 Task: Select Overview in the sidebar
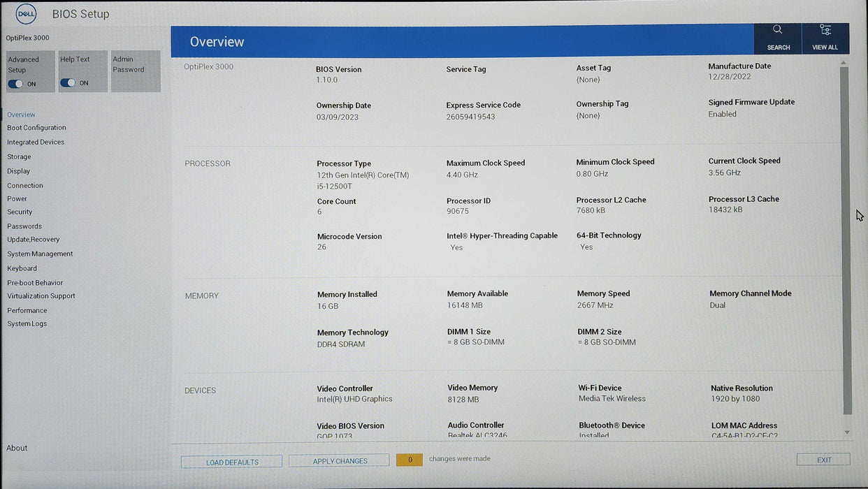click(x=21, y=115)
